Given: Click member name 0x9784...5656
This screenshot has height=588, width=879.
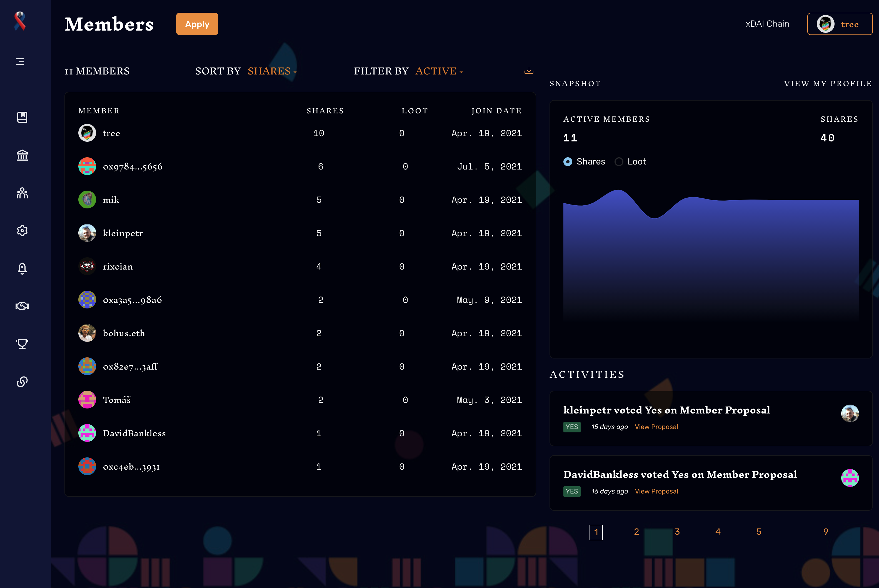Looking at the screenshot, I should [133, 166].
